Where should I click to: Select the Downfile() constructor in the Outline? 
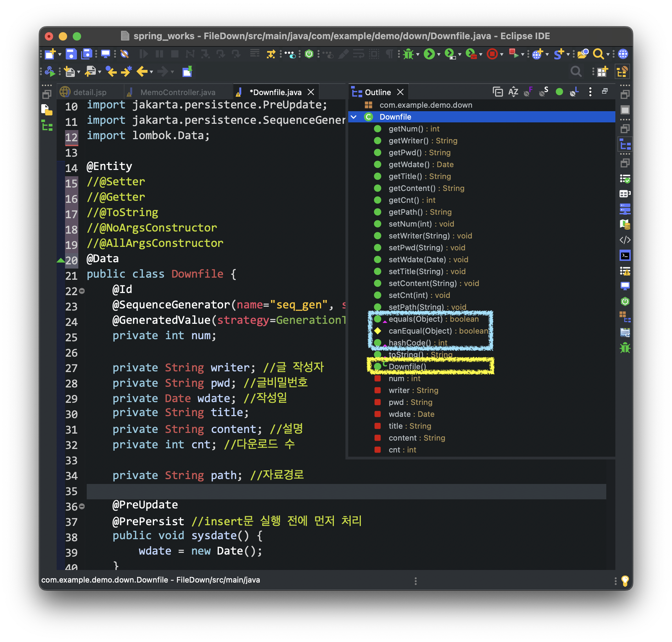(x=407, y=366)
